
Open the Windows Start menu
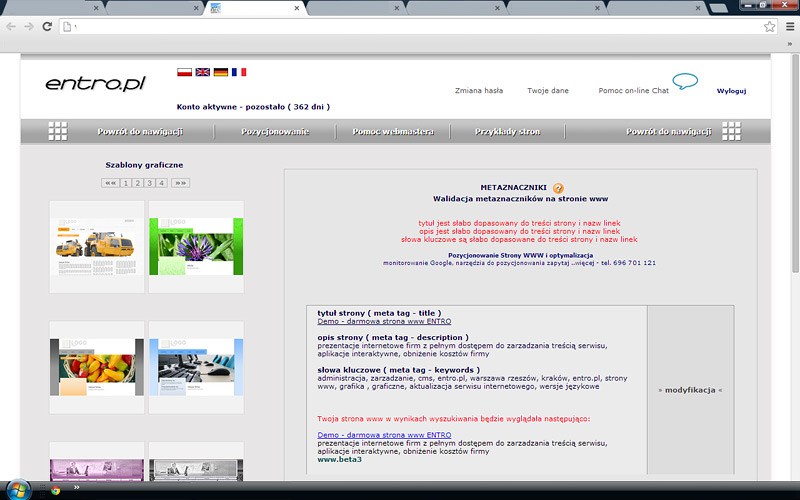pos(19,490)
